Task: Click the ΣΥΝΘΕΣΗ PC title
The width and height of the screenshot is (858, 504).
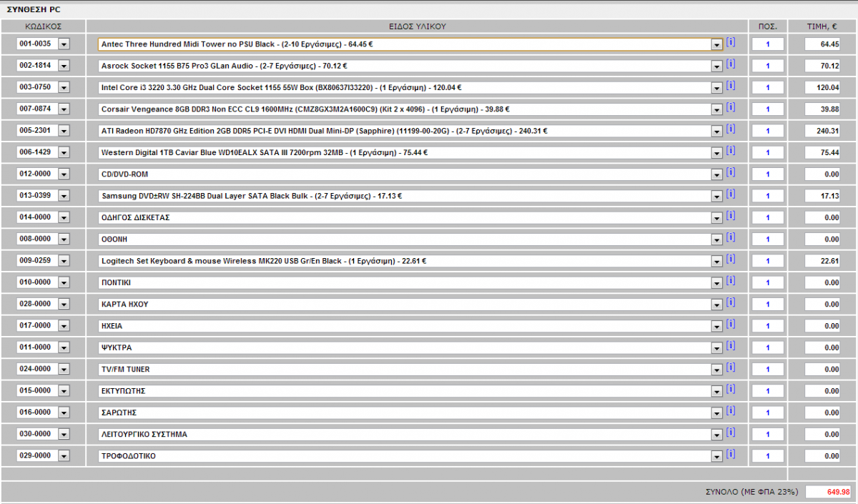Action: [x=34, y=9]
